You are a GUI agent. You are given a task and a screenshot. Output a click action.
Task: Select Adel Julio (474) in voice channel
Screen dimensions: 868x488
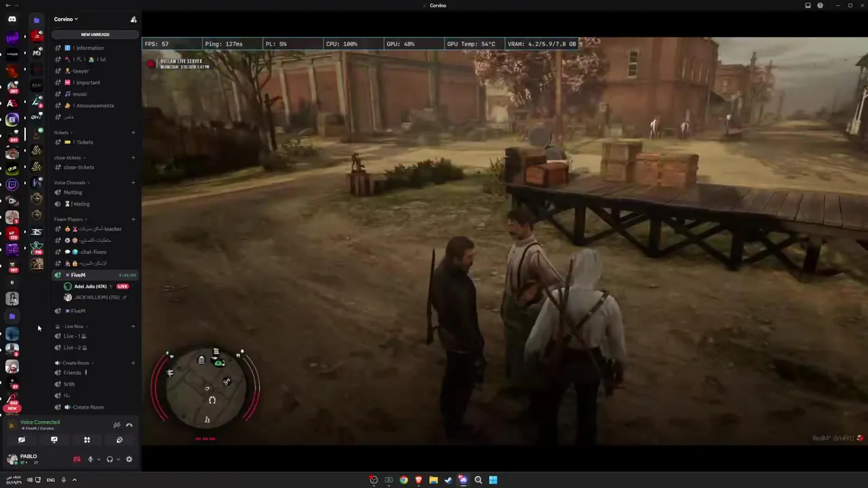click(90, 287)
